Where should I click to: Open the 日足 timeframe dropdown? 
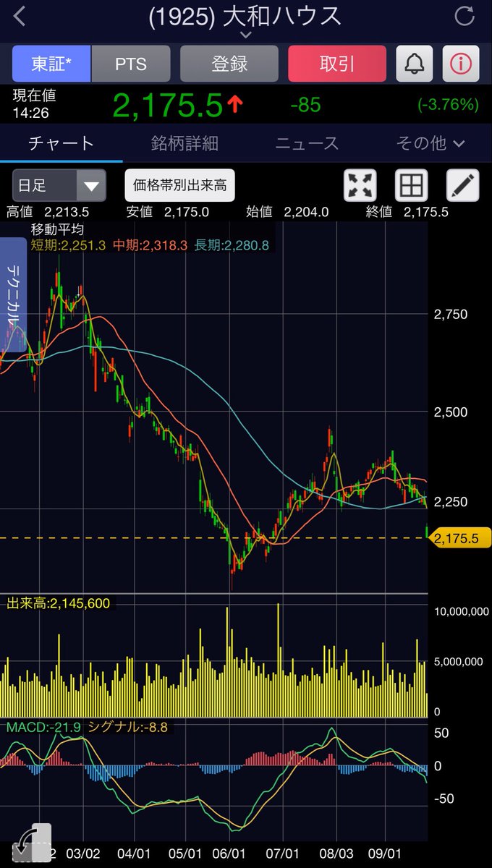click(x=59, y=185)
